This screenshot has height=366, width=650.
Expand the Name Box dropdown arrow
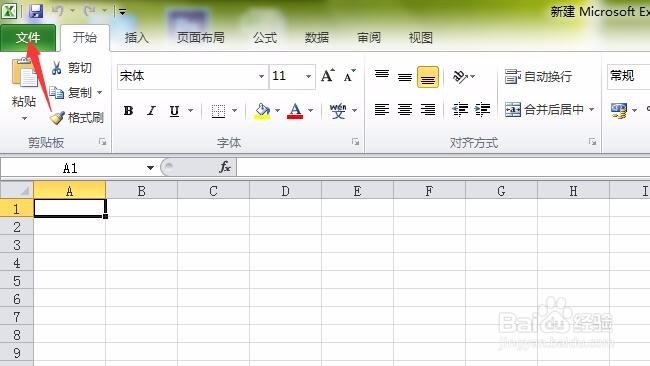pyautogui.click(x=150, y=168)
